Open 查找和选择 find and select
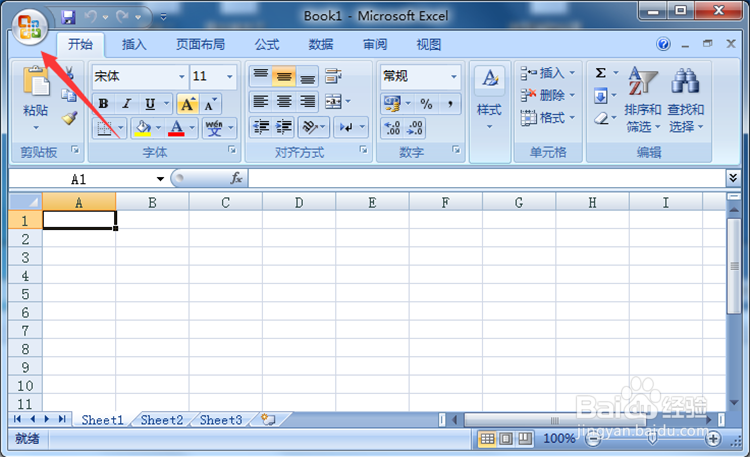The width and height of the screenshot is (750, 457). pos(685,100)
